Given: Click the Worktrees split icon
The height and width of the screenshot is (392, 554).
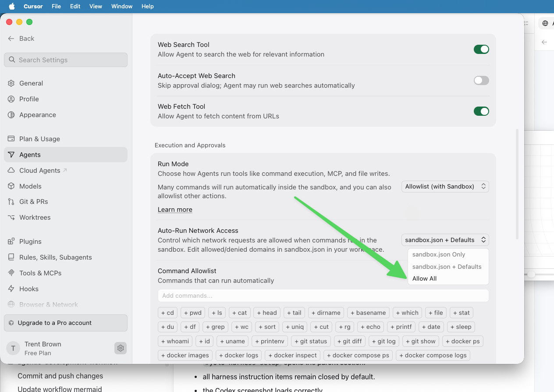Looking at the screenshot, I should [x=11, y=217].
